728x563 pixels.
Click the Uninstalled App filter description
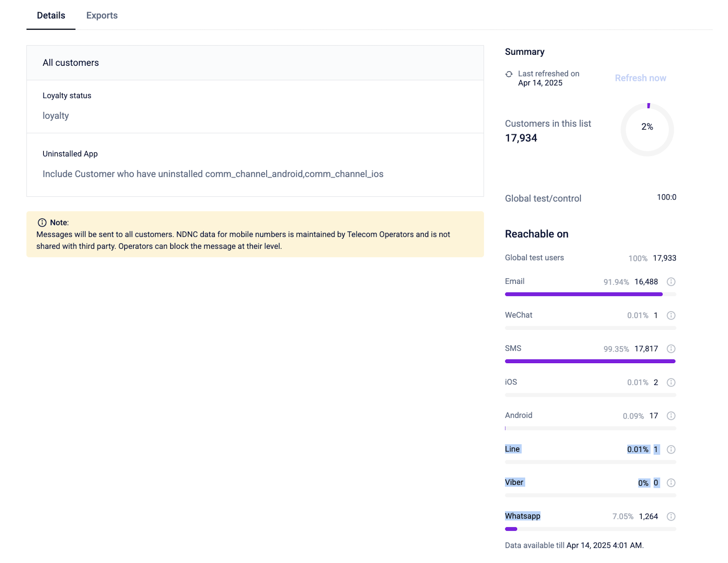click(x=213, y=174)
